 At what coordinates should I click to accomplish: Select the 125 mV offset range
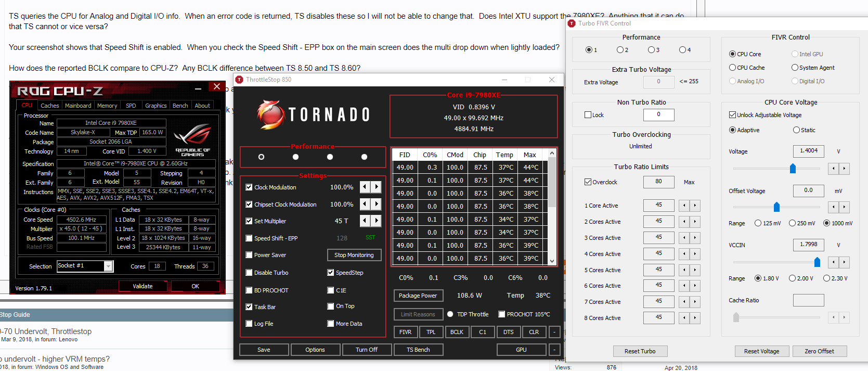[758, 223]
